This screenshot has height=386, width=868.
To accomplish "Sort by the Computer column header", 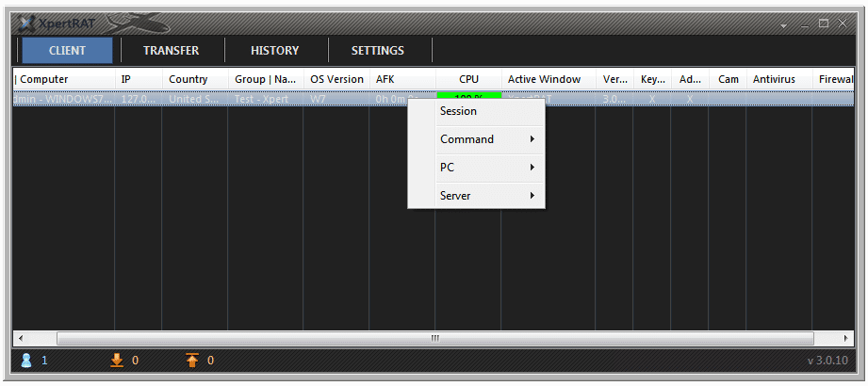I will [64, 79].
